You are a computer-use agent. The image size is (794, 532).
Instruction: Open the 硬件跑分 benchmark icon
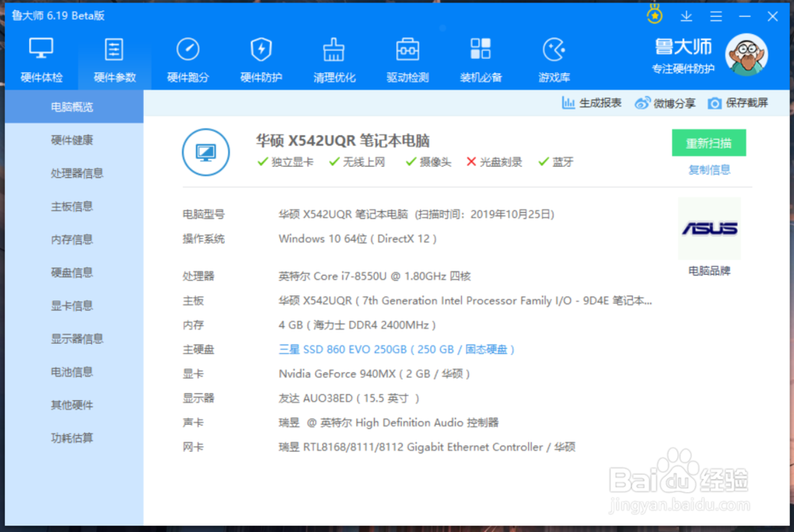[x=188, y=60]
